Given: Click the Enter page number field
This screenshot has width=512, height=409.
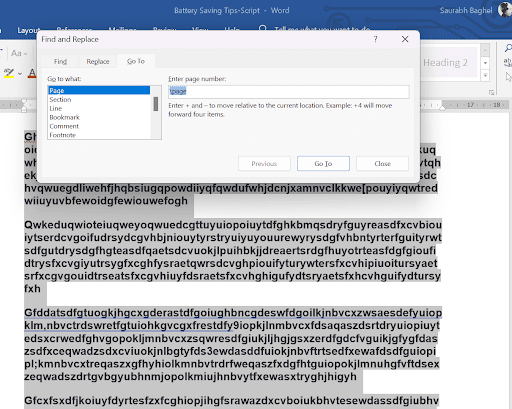Looking at the screenshot, I should (289, 91).
